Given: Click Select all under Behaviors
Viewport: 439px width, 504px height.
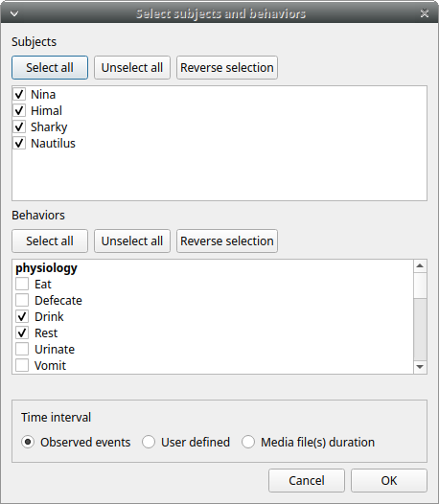Looking at the screenshot, I should point(50,241).
